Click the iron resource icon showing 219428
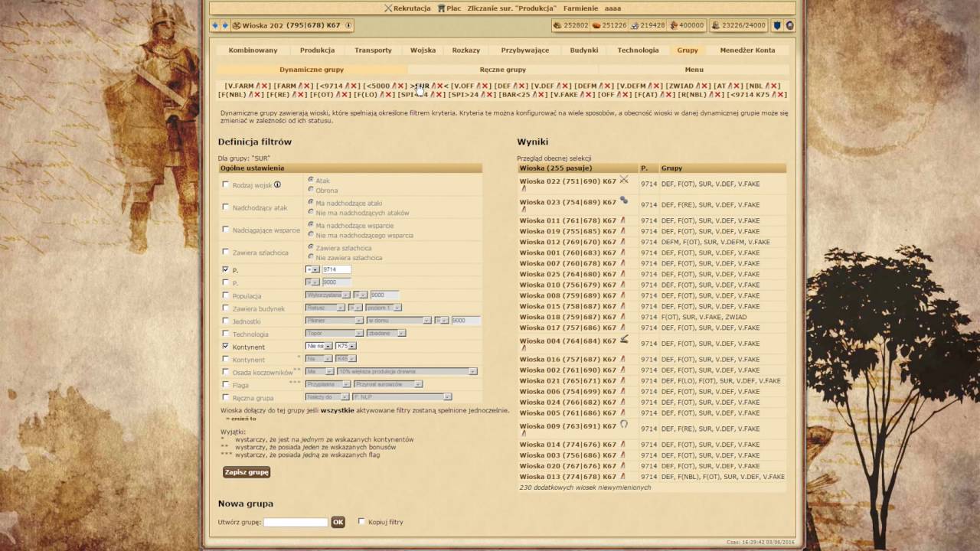 point(635,25)
